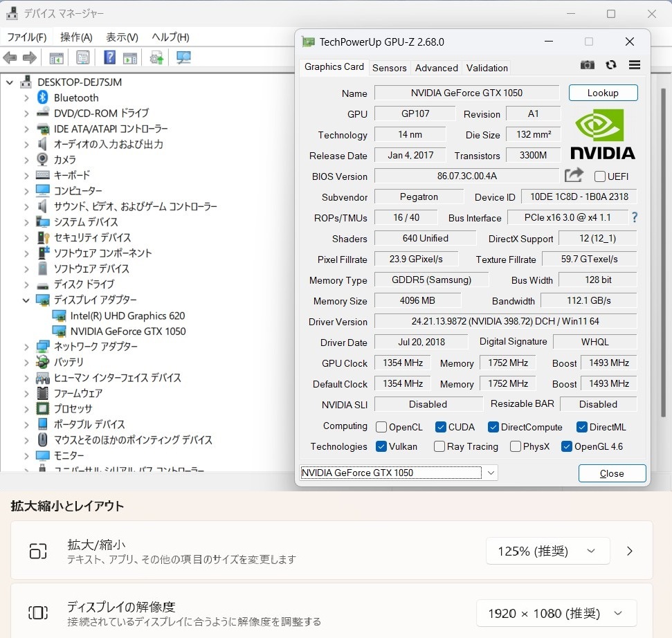The height and width of the screenshot is (638, 672).
Task: Enable the OpenCL checkbox
Action: pos(381,427)
